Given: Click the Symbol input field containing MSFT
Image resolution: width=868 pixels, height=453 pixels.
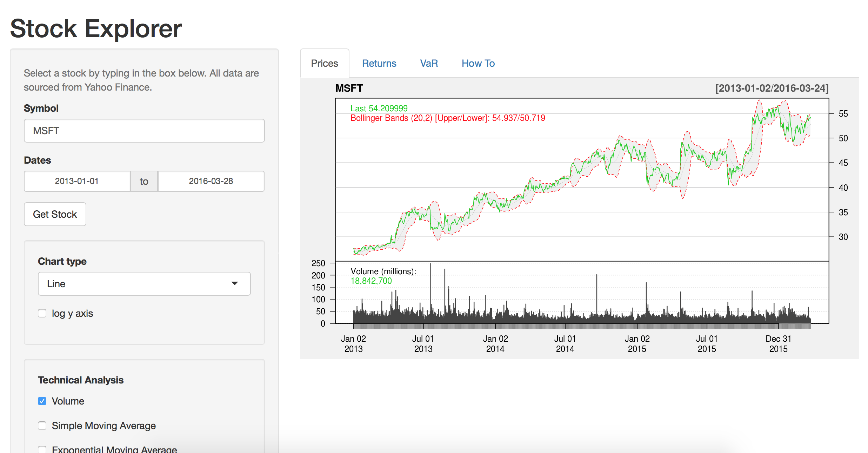Looking at the screenshot, I should point(144,131).
